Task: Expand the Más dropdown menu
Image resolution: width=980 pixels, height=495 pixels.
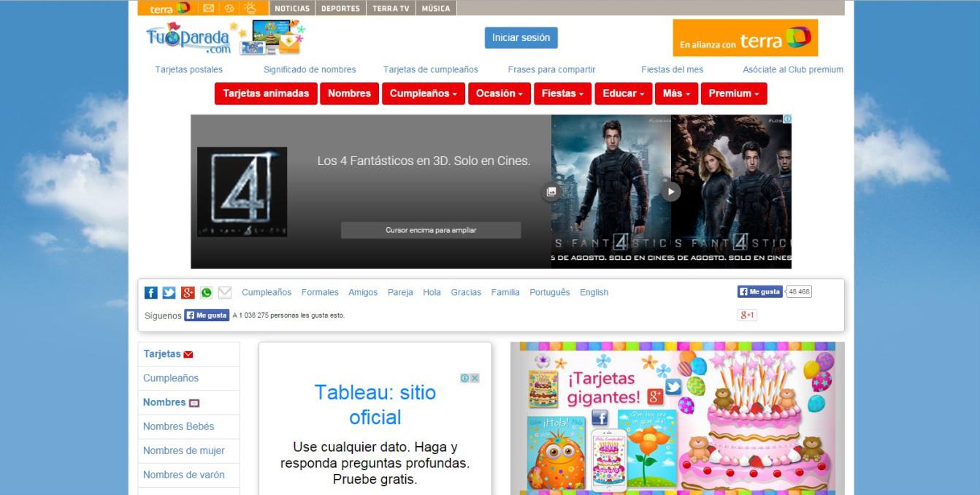Action: point(676,93)
